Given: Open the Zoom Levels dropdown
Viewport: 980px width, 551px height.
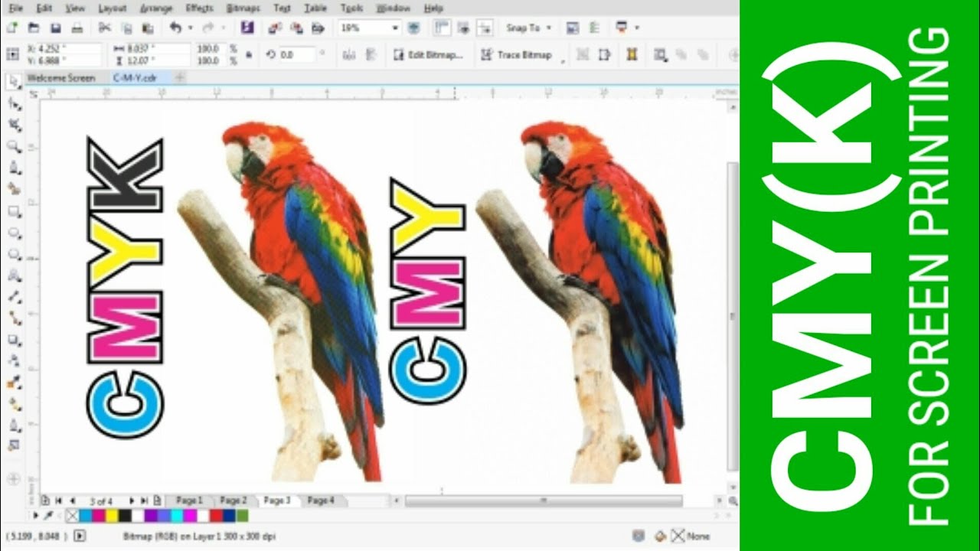Looking at the screenshot, I should pos(395,28).
